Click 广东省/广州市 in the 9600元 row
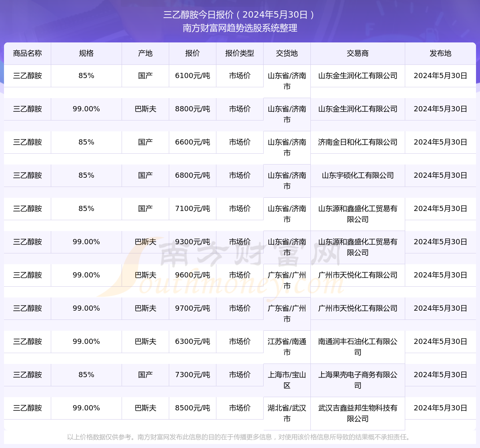Screen dimensions: 480x448 (287, 280)
